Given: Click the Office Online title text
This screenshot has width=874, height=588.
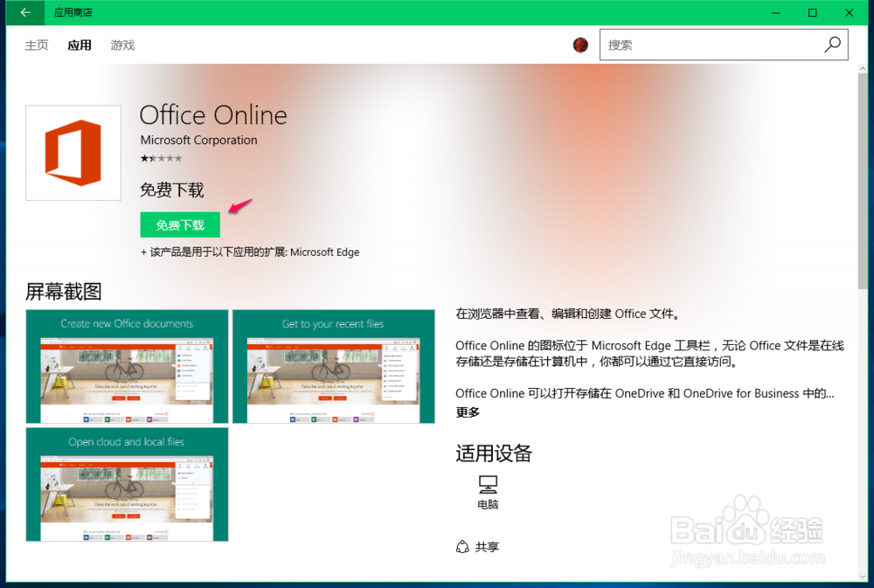Looking at the screenshot, I should click(213, 115).
